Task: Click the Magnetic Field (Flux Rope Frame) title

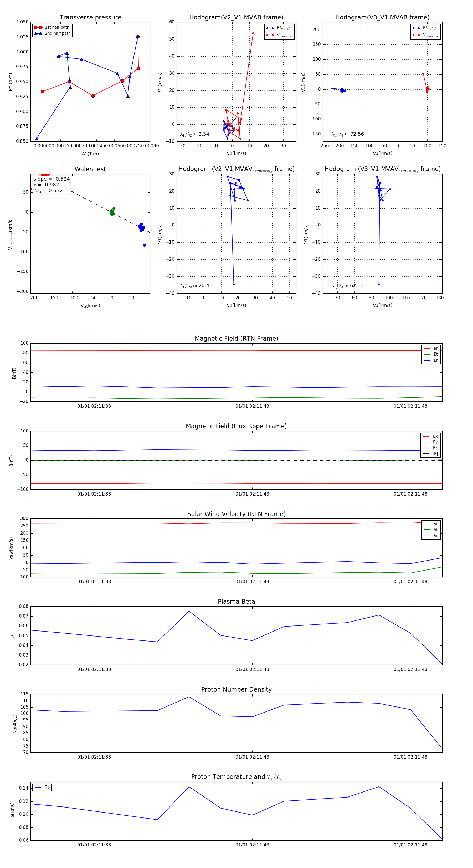Action: coord(236,426)
